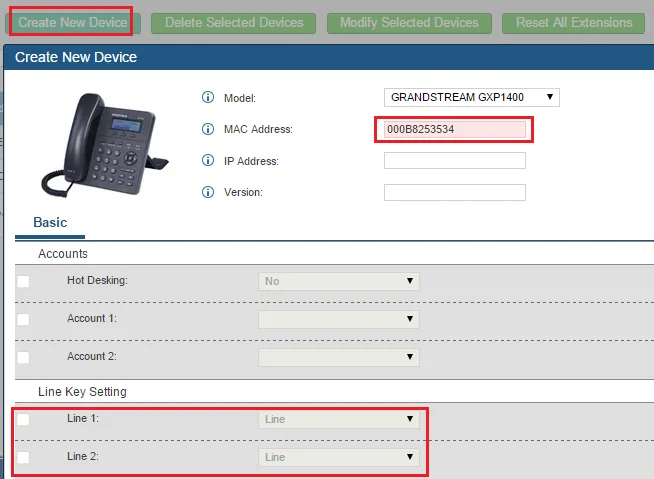Image resolution: width=654 pixels, height=479 pixels.
Task: Click Modify Selected Devices button
Action: [409, 22]
